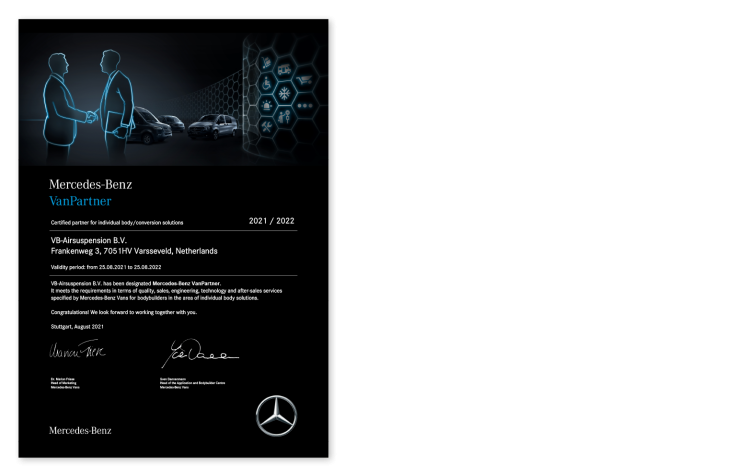
Task: Click the Mercedes-Benz three-pointed star logo
Action: tap(276, 416)
